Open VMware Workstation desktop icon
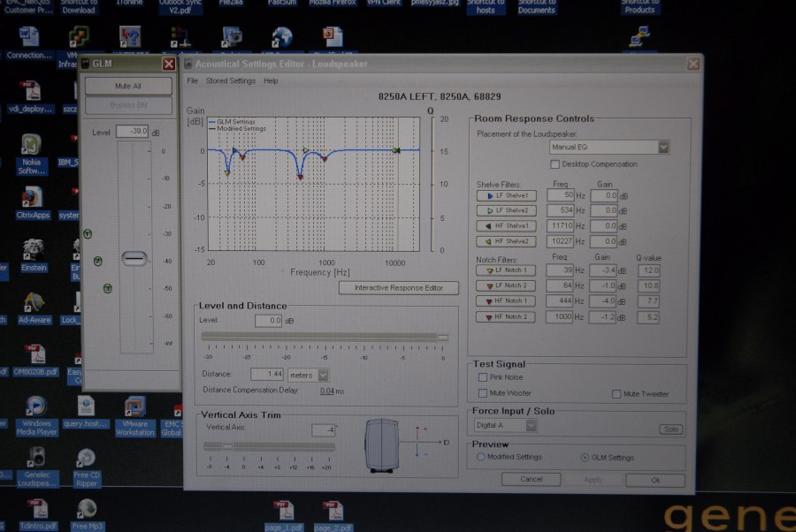796x532 pixels. click(134, 416)
